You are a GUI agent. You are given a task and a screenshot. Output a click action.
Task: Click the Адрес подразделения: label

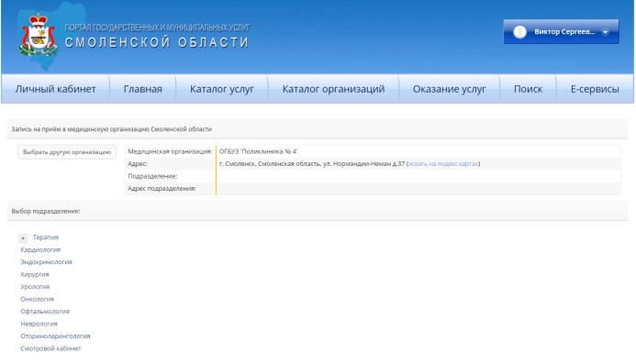162,189
